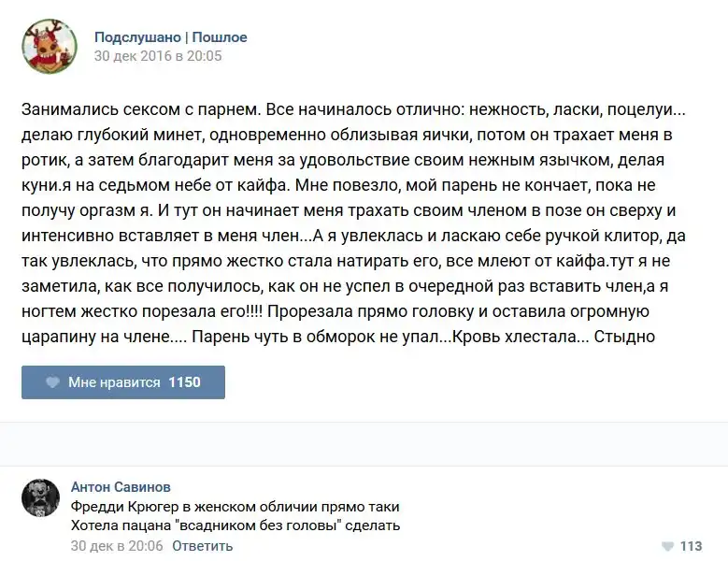Click the 1150 likes counter
The image size is (728, 561).
click(x=184, y=382)
